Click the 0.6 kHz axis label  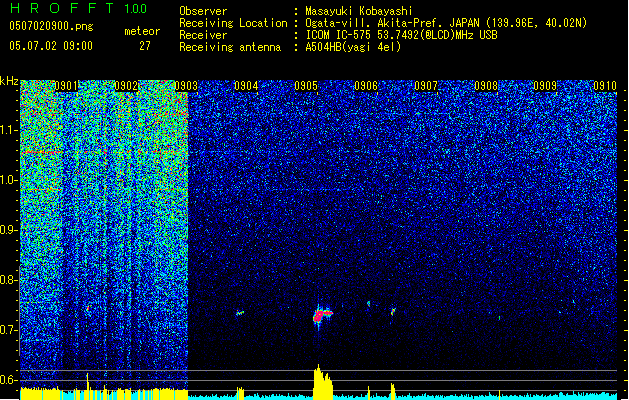coord(9,380)
